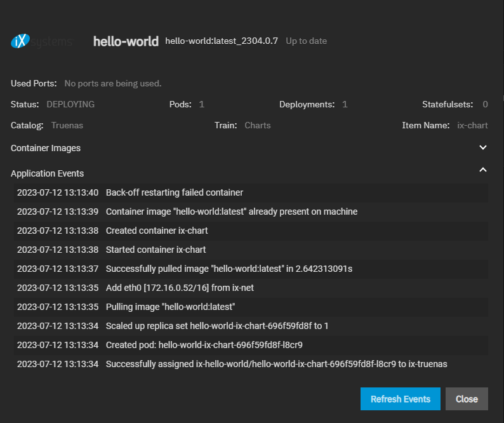Screen dimensions: 504x423
Task: Click the Deployments count value
Action: coord(345,104)
